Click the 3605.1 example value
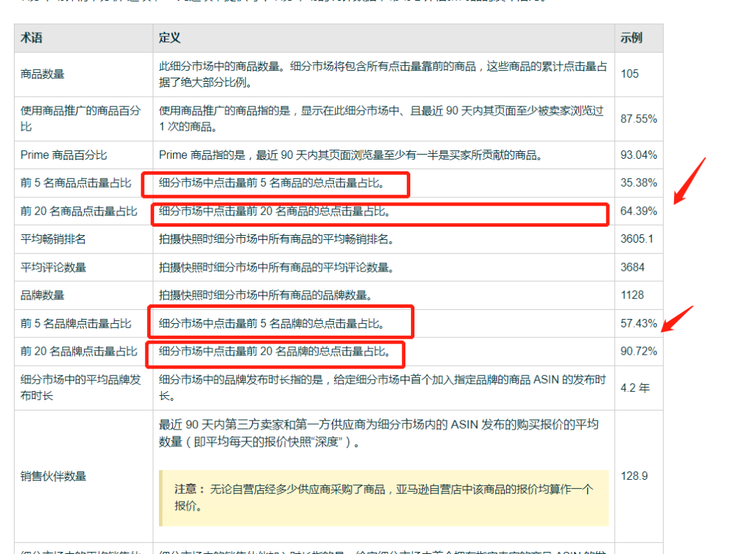The image size is (756, 554). pyautogui.click(x=636, y=239)
